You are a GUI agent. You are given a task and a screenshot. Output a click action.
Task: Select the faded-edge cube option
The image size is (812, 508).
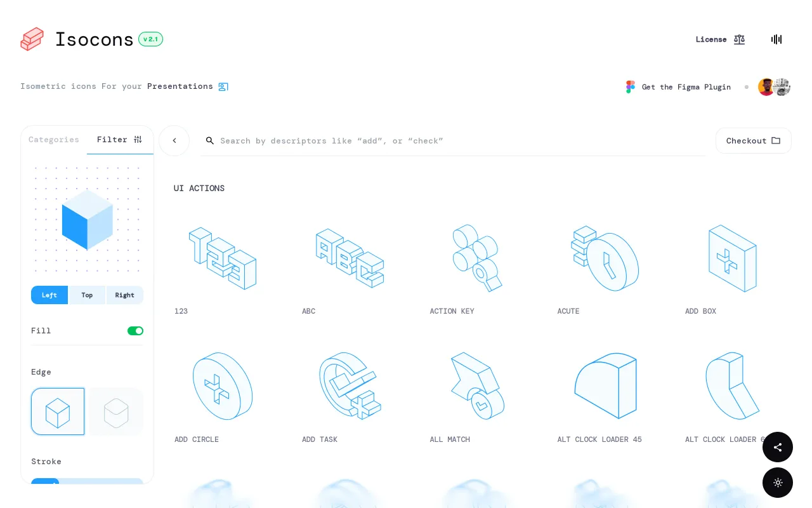click(116, 411)
